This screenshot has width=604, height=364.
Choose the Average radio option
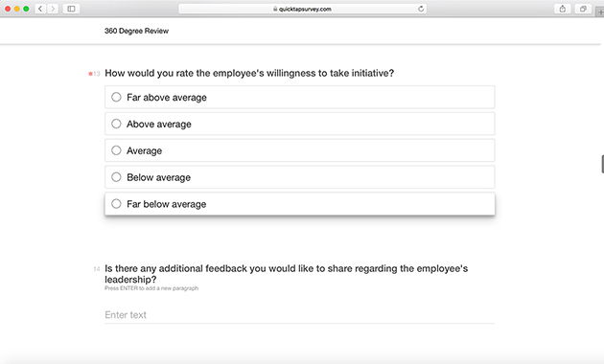pos(116,150)
